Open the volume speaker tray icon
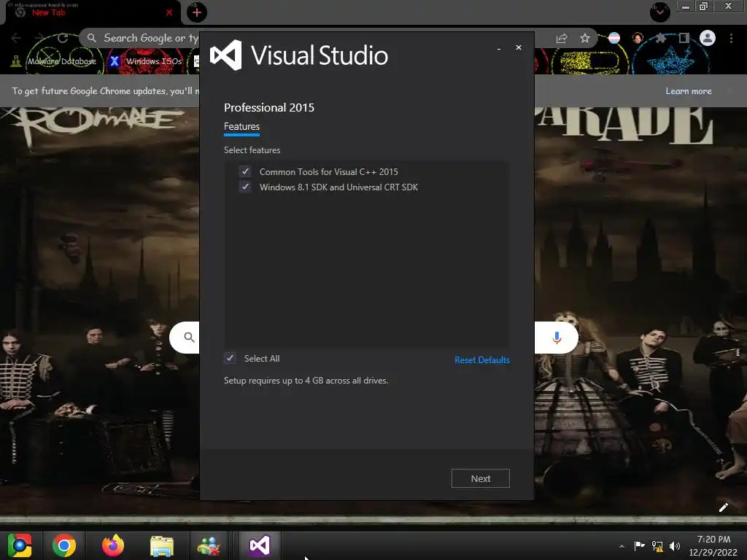 [x=675, y=546]
